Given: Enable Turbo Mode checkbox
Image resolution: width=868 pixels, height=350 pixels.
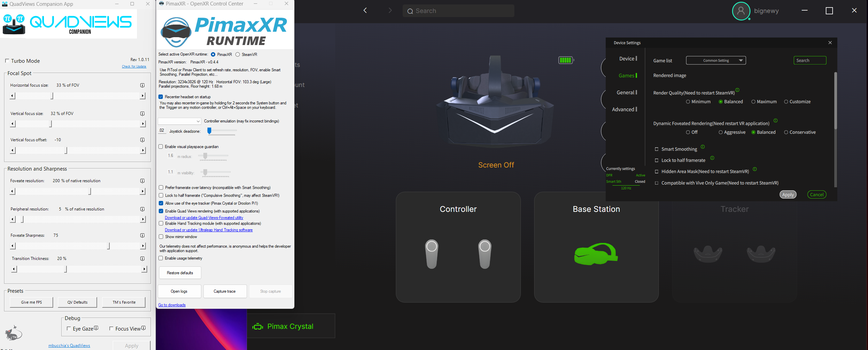Looking at the screenshot, I should (x=7, y=61).
